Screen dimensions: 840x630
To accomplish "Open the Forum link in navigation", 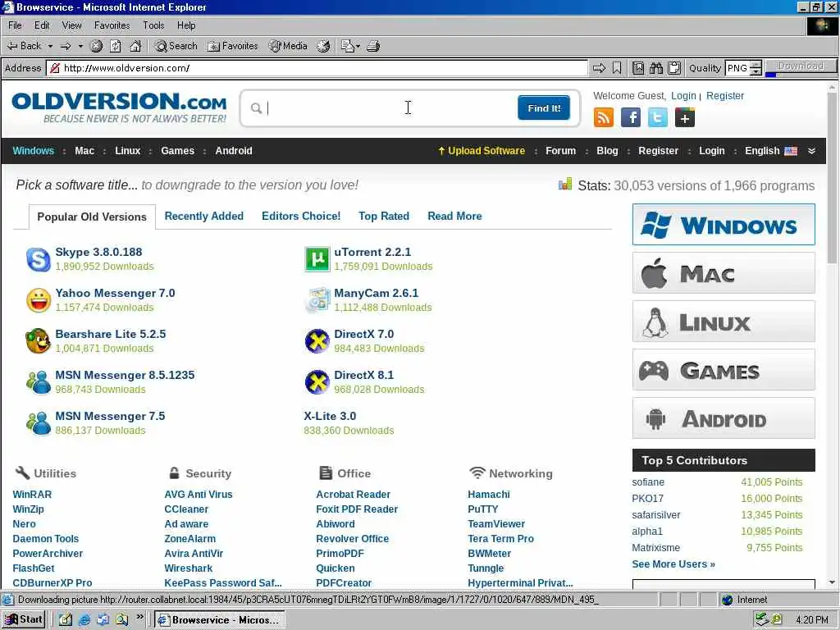I will point(560,151).
